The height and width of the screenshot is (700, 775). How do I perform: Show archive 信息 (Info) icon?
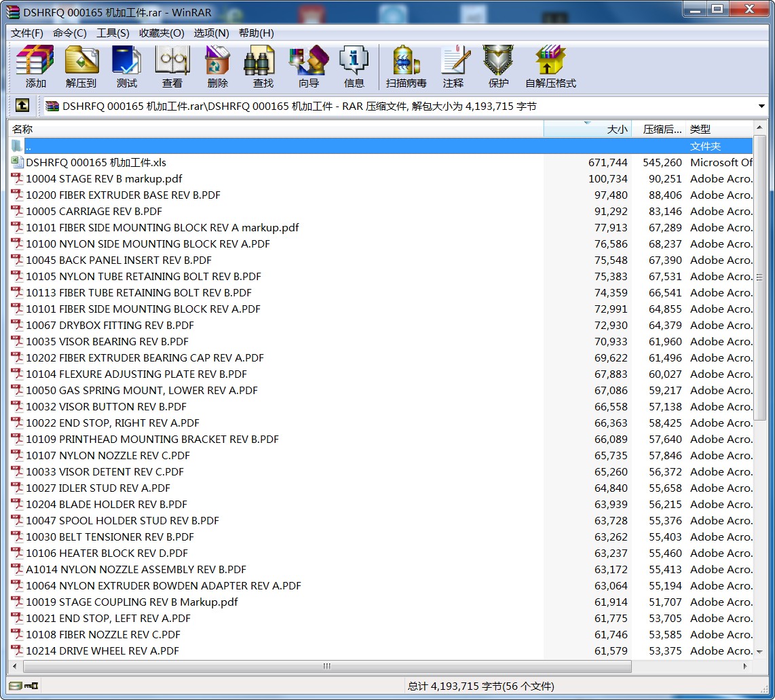pos(354,60)
